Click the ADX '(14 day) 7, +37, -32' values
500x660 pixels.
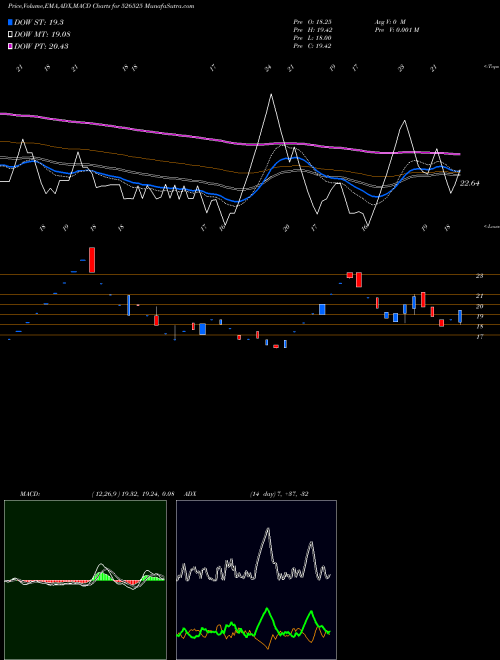pyautogui.click(x=279, y=493)
